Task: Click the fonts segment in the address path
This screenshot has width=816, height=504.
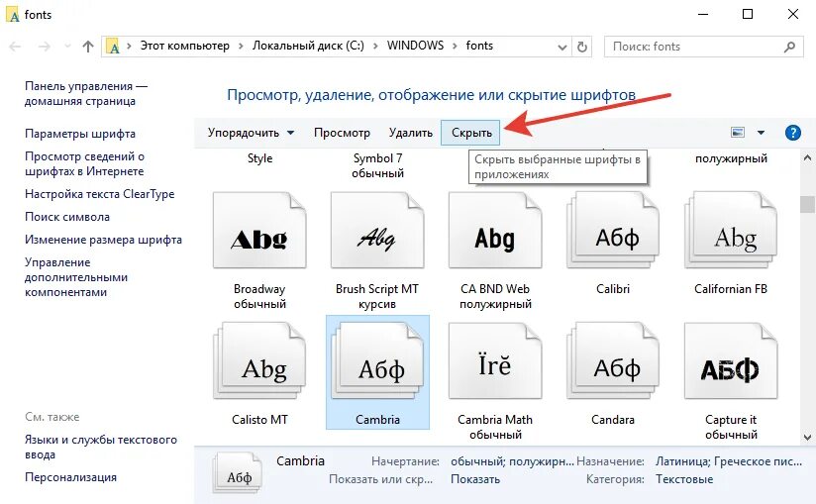Action: (479, 46)
